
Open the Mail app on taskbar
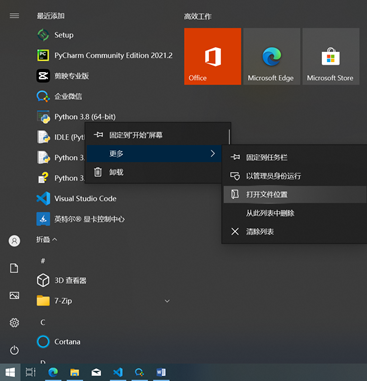coord(96,372)
